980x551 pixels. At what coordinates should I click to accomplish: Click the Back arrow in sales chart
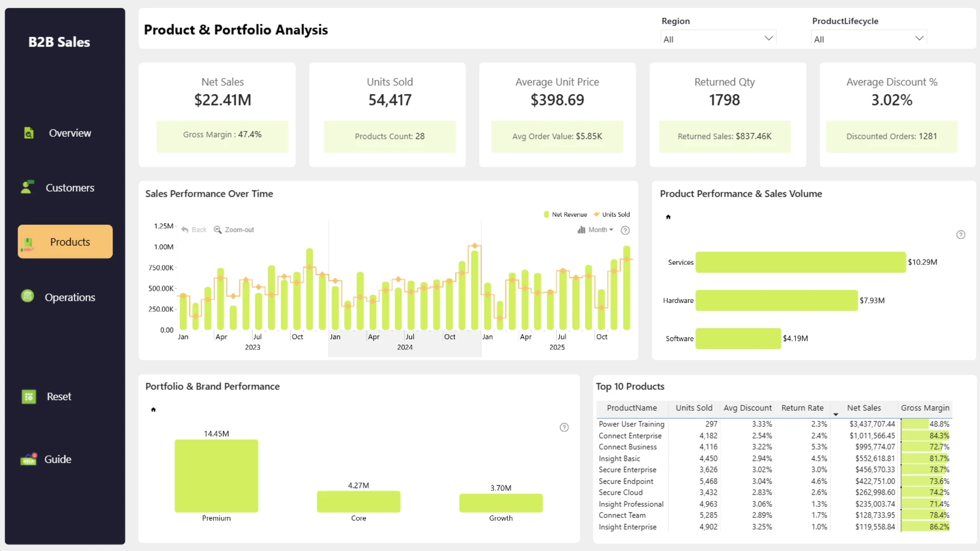(x=185, y=230)
